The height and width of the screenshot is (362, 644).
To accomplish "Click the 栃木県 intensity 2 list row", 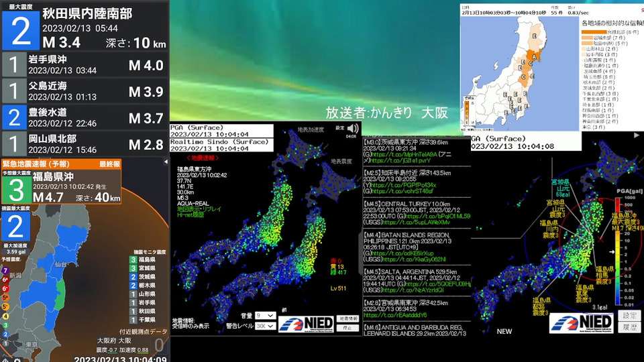I will point(143,286).
